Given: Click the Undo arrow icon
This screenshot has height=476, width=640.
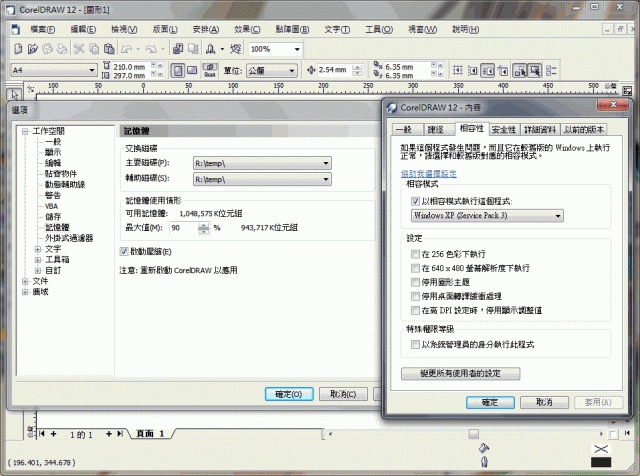Looking at the screenshot, I should coord(127,49).
